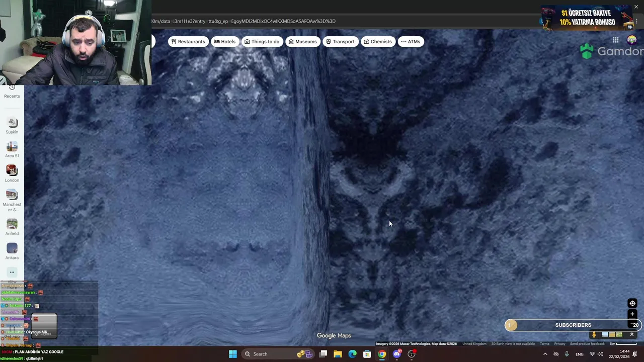
Task: Open Microsoft Store from the taskbar
Action: [367, 354]
